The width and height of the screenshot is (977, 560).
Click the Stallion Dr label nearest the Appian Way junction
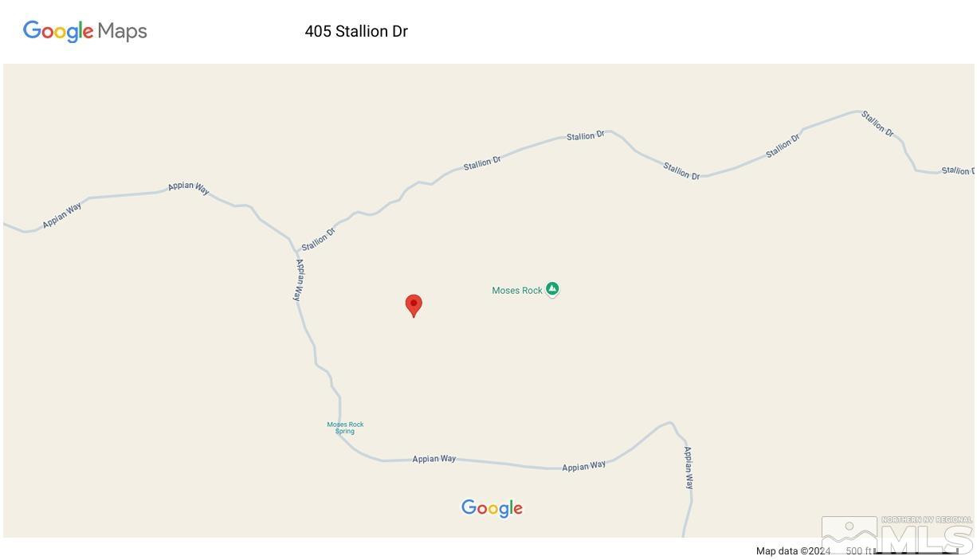319,239
